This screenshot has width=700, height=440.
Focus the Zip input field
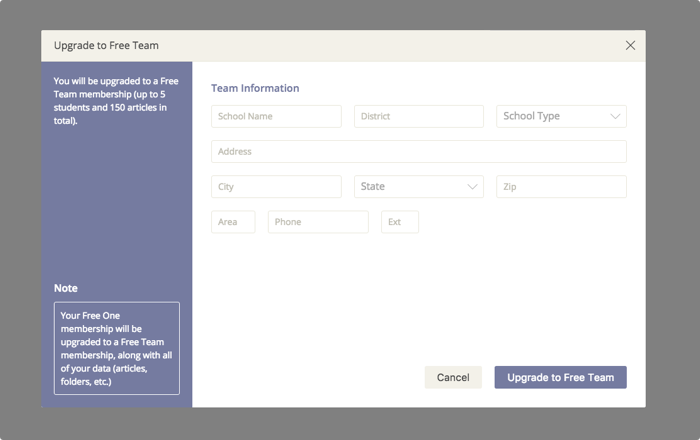coord(561,187)
